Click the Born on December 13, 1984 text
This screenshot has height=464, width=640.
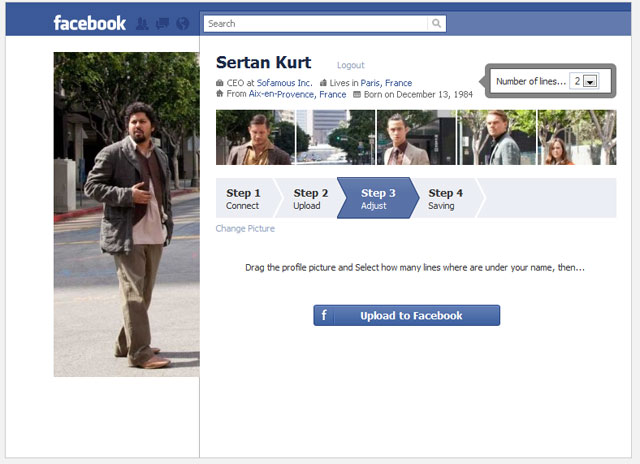pos(418,95)
